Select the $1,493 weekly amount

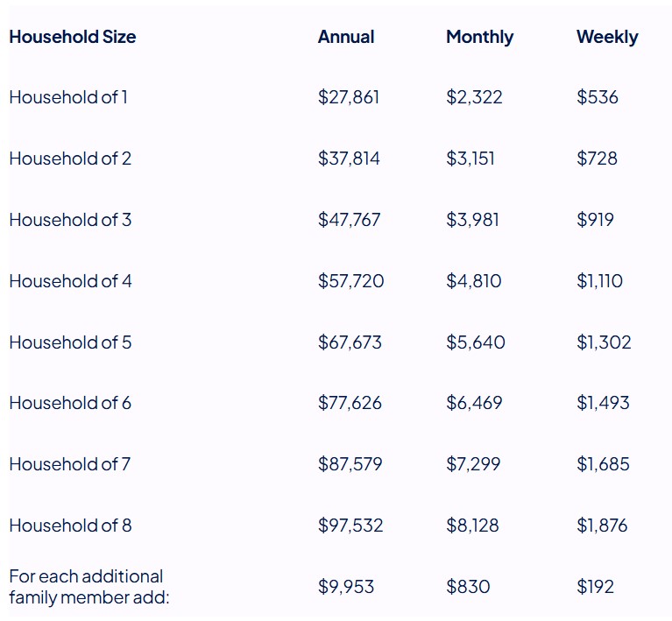click(603, 403)
